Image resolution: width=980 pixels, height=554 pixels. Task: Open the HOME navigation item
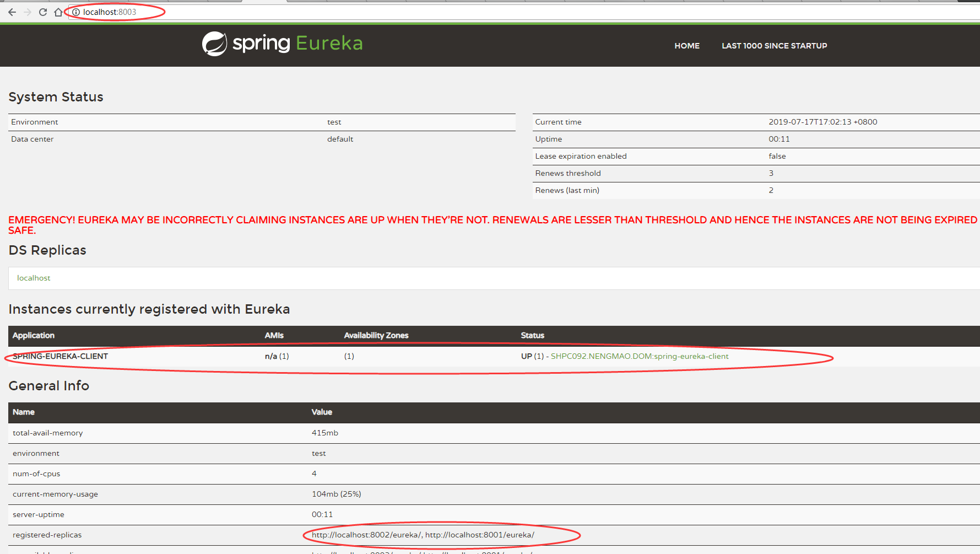click(687, 46)
